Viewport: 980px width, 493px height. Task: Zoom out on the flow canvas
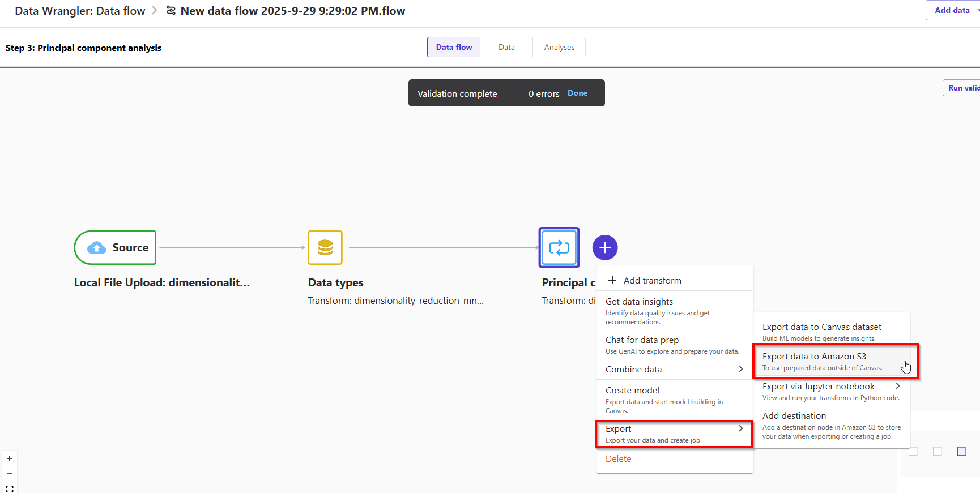[10, 474]
